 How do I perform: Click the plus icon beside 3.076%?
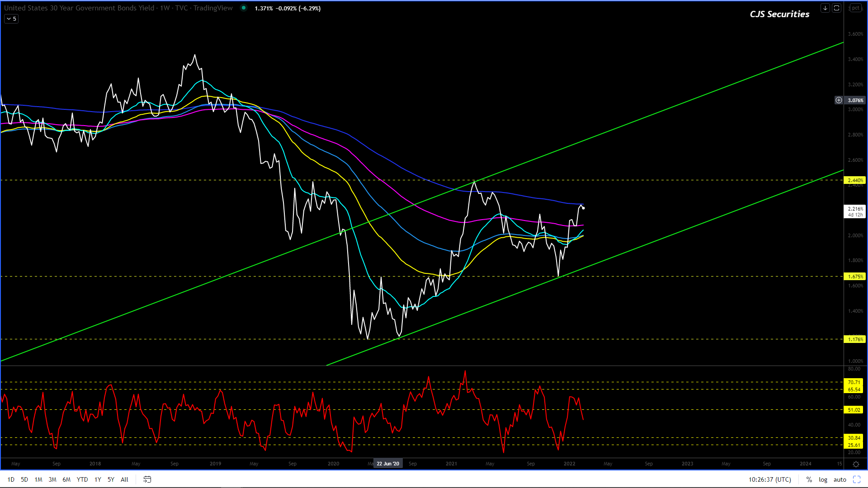click(839, 100)
